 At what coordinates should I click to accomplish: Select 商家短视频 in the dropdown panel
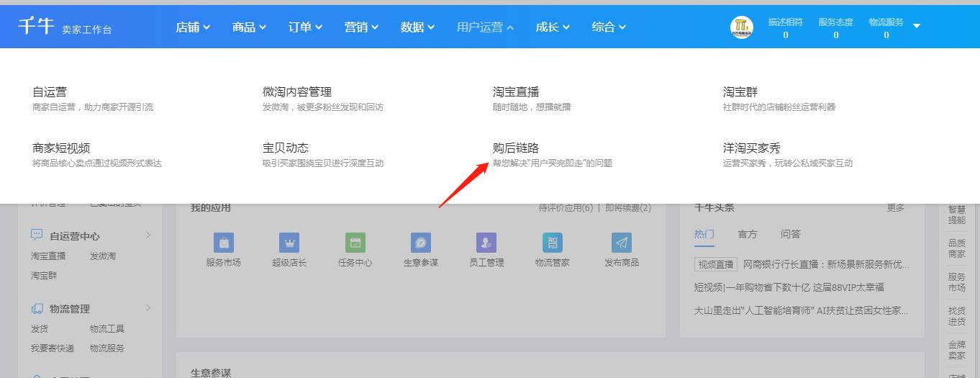point(61,148)
